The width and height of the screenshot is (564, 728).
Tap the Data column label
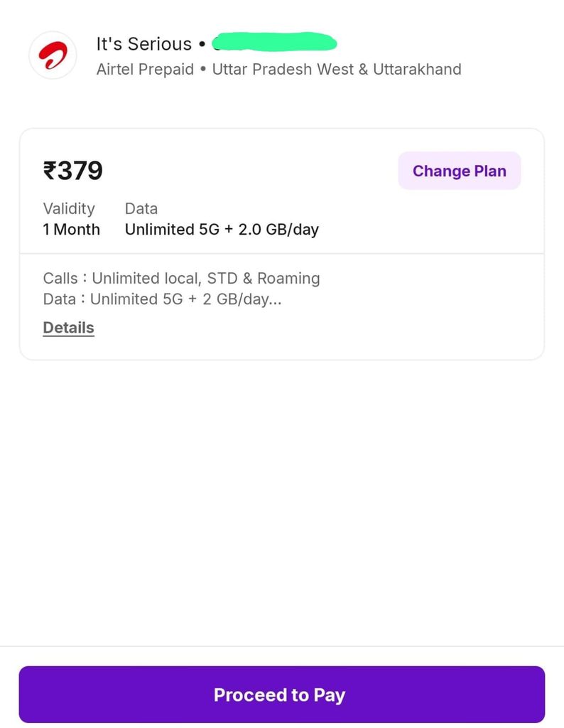141,209
